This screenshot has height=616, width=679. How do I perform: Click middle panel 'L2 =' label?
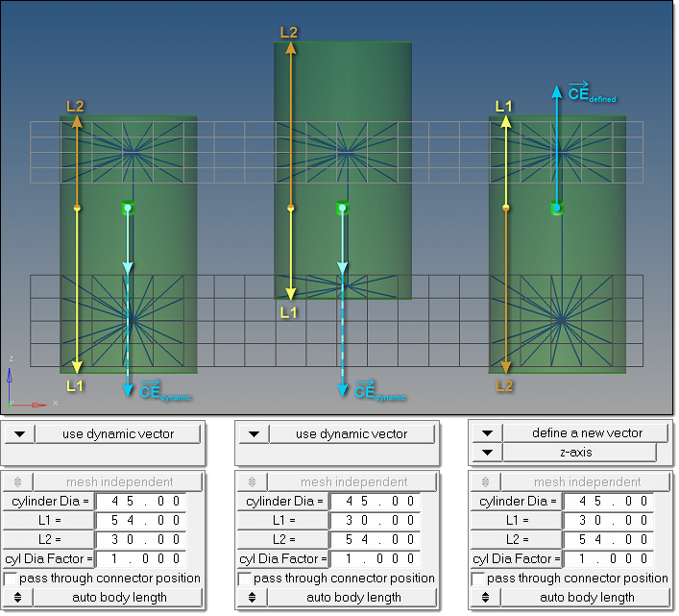tap(283, 540)
